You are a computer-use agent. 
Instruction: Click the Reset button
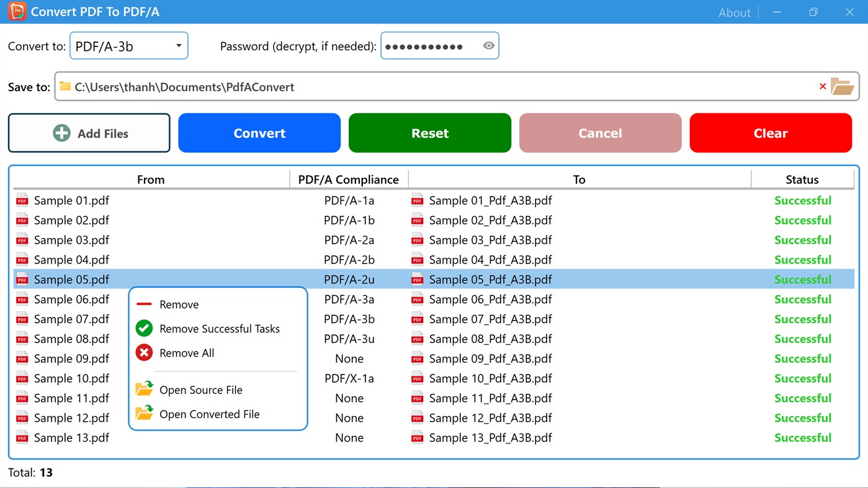(429, 133)
